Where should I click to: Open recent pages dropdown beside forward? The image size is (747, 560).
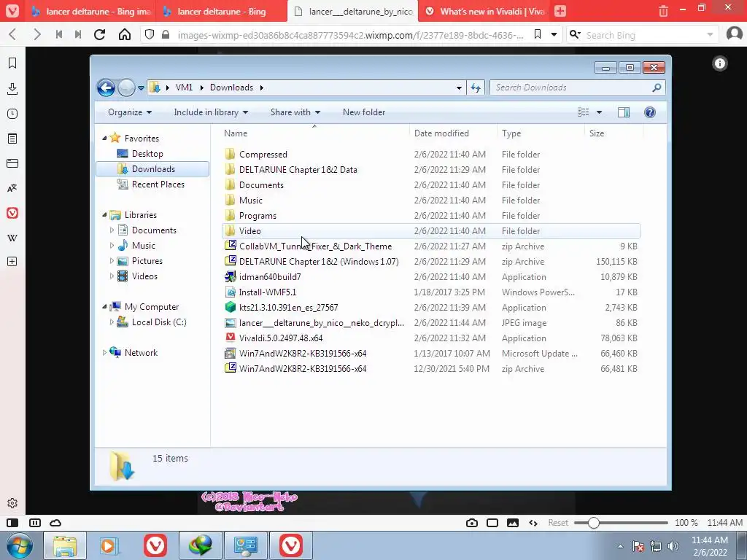pos(141,88)
